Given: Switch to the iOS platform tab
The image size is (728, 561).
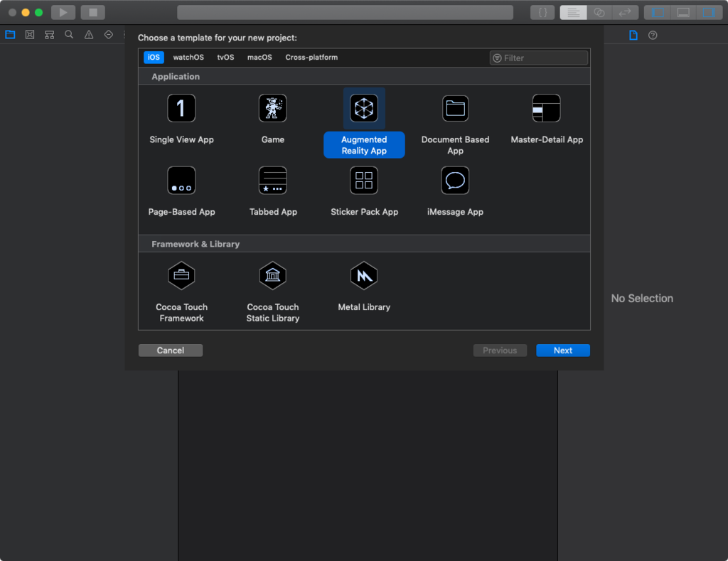Looking at the screenshot, I should 154,57.
